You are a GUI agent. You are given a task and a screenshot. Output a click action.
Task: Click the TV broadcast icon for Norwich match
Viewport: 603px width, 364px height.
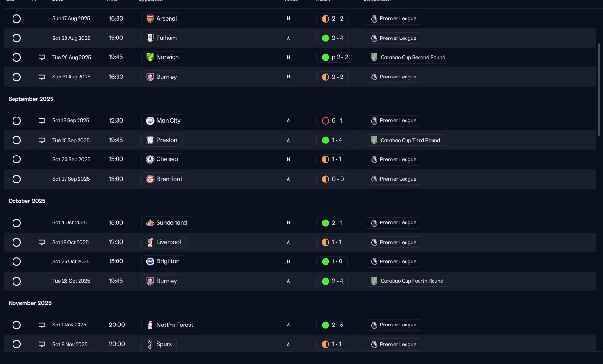pyautogui.click(x=42, y=57)
